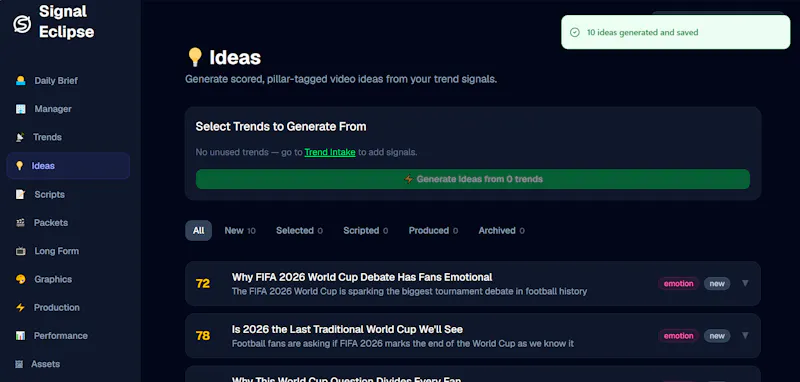
Task: Show Scripted ideas tab
Action: (x=365, y=231)
